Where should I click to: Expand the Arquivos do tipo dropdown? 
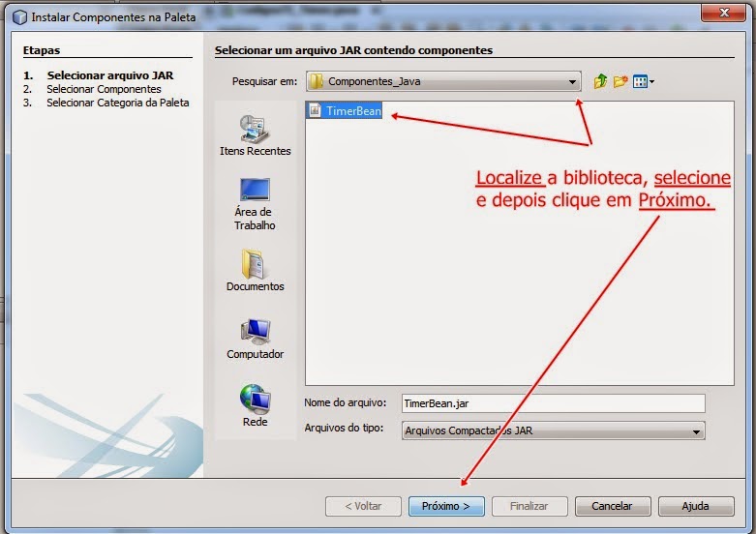(696, 431)
